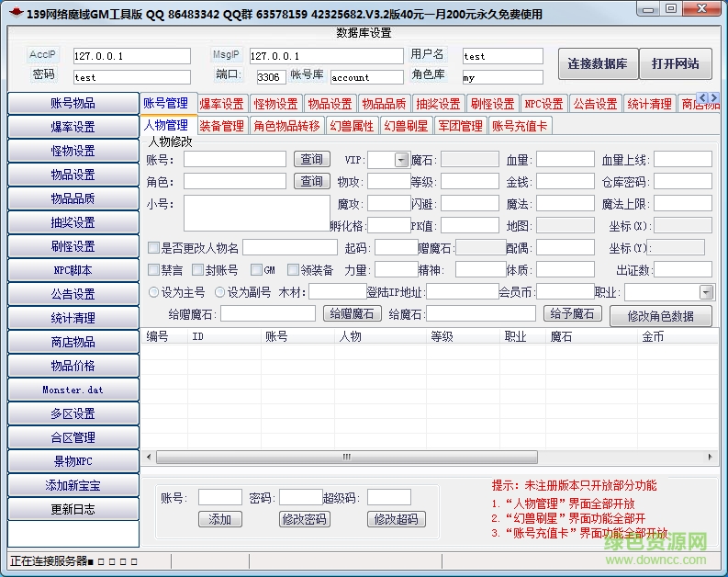Open sidebar 物品品质 button
728x577 pixels.
[73, 198]
